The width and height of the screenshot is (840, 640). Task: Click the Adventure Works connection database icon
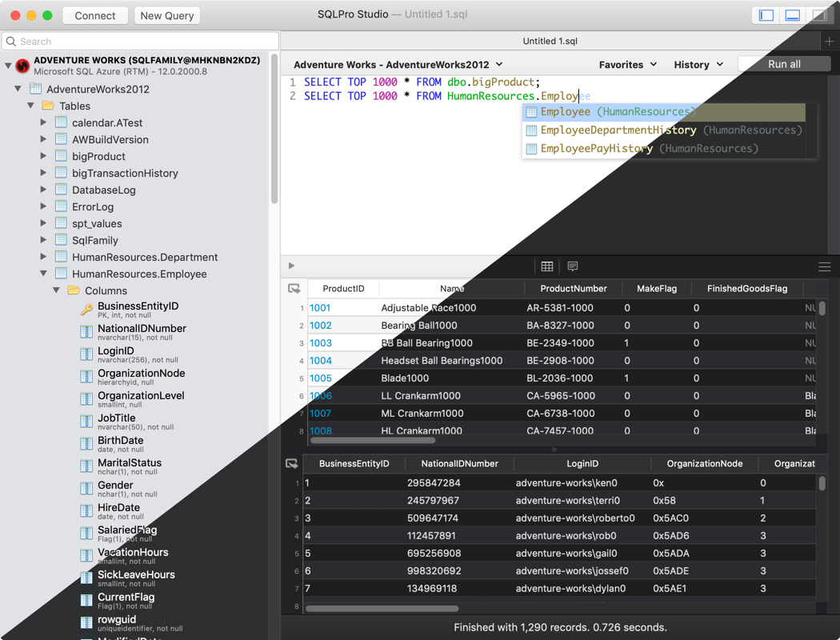(x=22, y=66)
